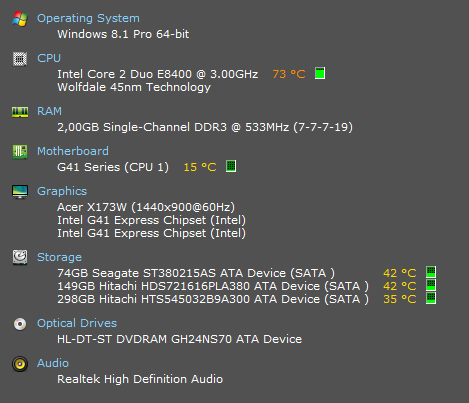
Task: Click the Motherboard circuit icon
Action: point(20,152)
